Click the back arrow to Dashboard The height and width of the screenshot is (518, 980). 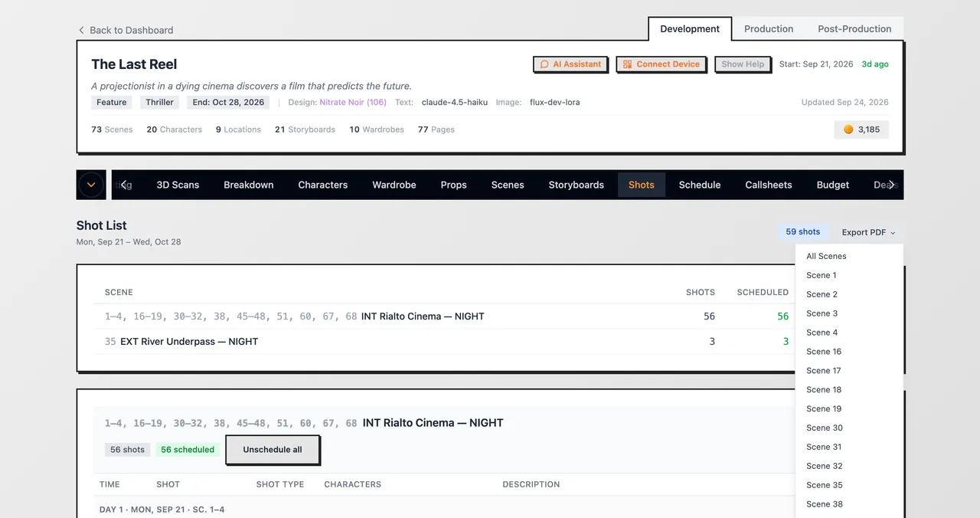tap(81, 30)
